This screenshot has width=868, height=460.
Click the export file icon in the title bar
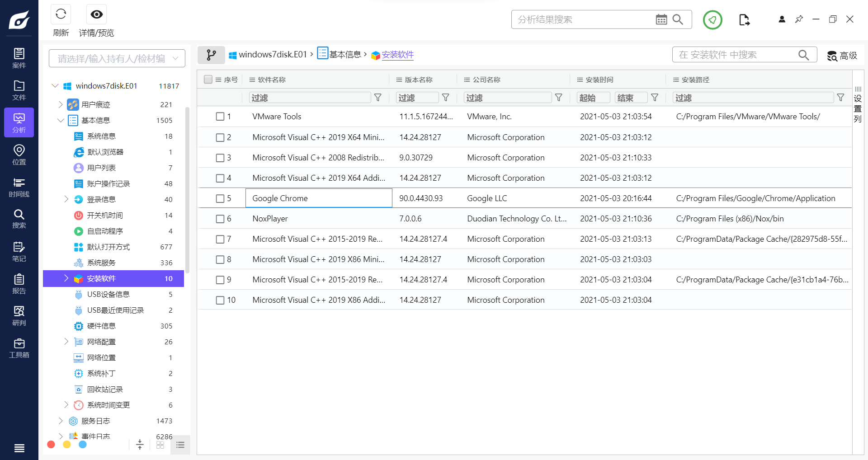[744, 19]
